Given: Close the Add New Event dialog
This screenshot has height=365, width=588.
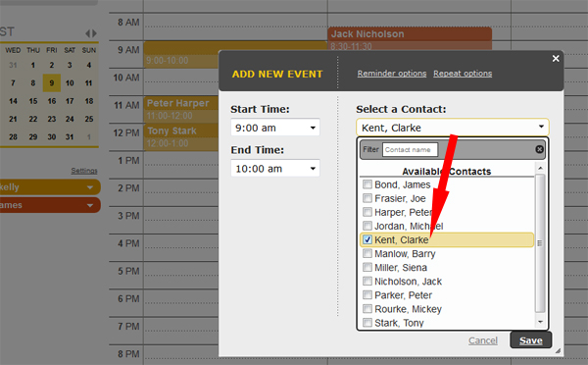Looking at the screenshot, I should [x=556, y=59].
